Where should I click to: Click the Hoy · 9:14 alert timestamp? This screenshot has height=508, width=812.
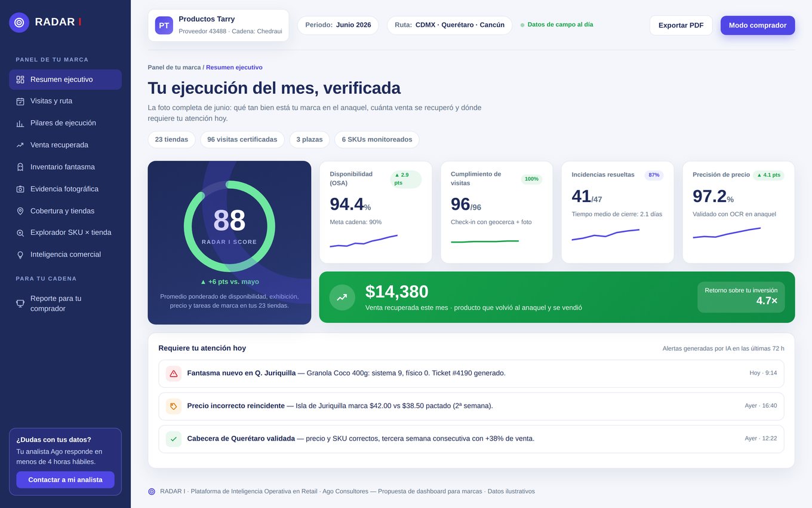(763, 373)
